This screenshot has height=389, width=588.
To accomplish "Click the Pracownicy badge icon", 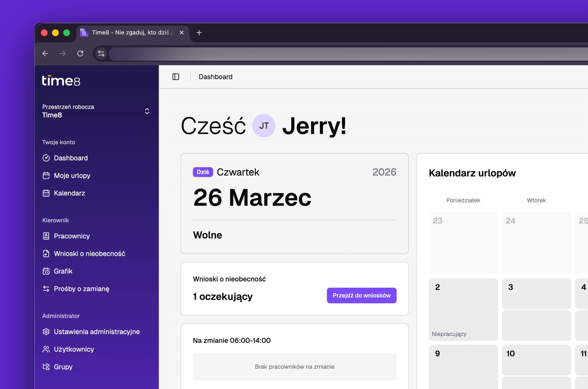I will click(46, 236).
